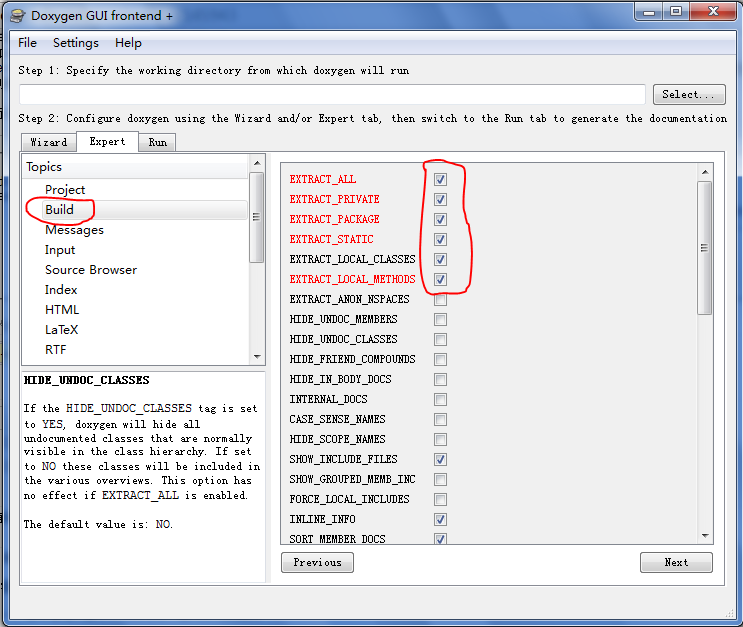Click topics list scroll up arrow
Viewport: 743px width, 627px height.
click(257, 163)
